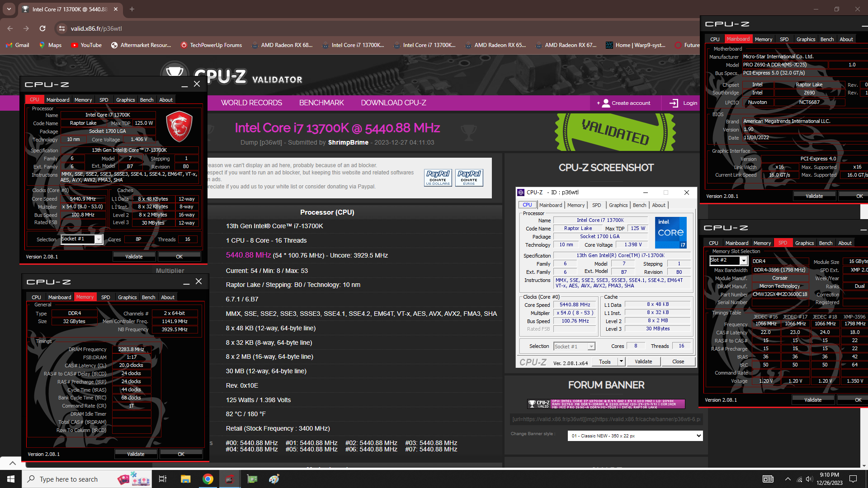Click the BIOS Date value 11/08/2022
This screenshot has height=488, width=868.
[x=756, y=137]
